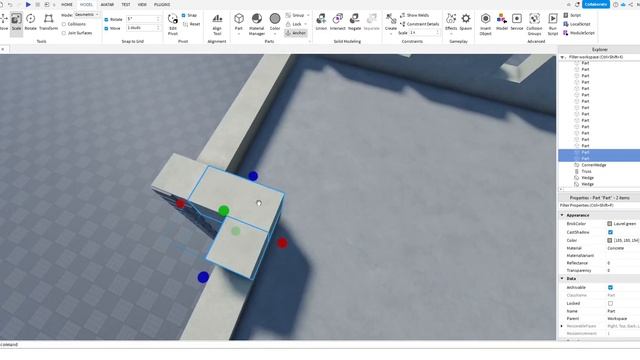Toggle the Join Surfaces checkbox
640x360 pixels.
click(64, 33)
